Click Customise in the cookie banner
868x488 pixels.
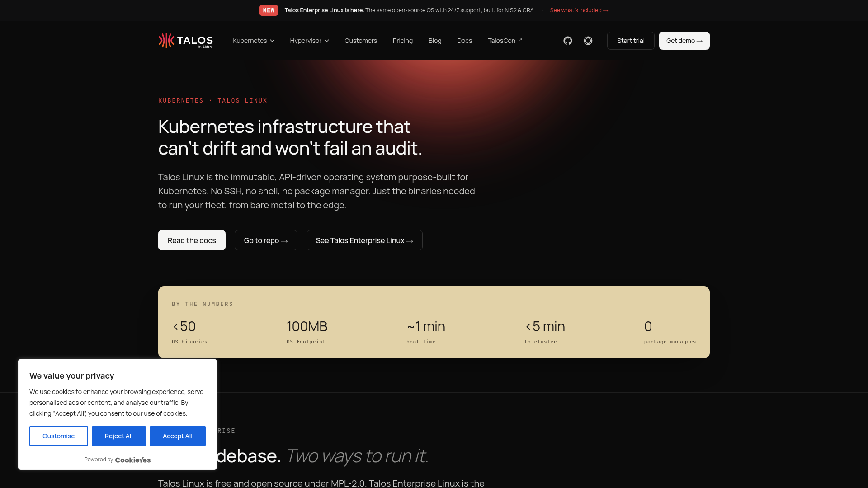pos(59,436)
